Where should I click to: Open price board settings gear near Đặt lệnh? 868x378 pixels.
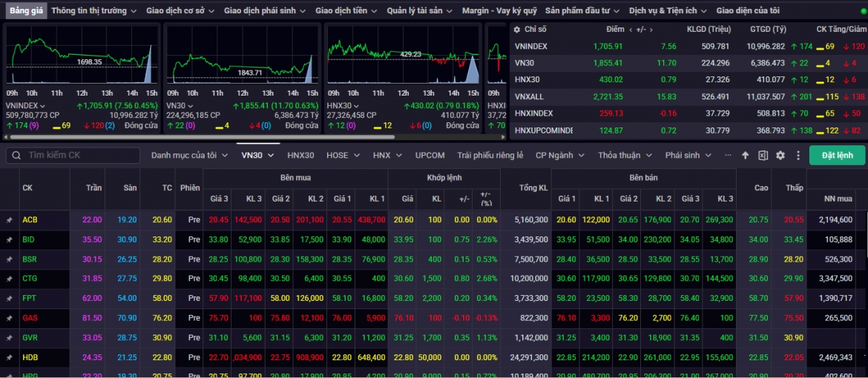coord(780,156)
